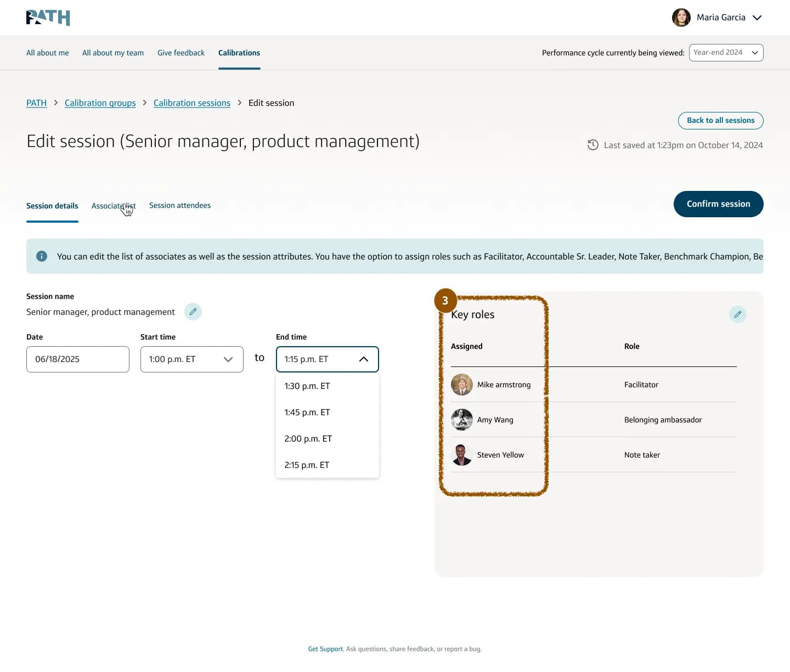Viewport: 790px width, 672px height.
Task: Select the Calibrations tab
Action: 239,53
